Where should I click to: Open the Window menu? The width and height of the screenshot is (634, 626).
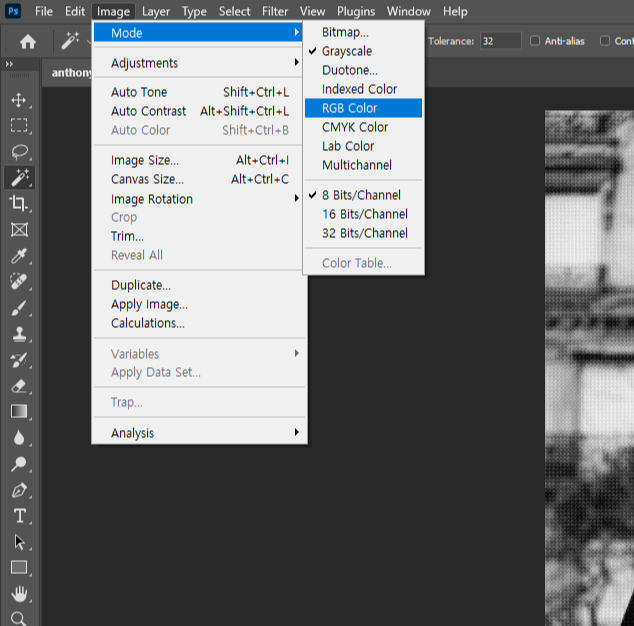tap(408, 11)
